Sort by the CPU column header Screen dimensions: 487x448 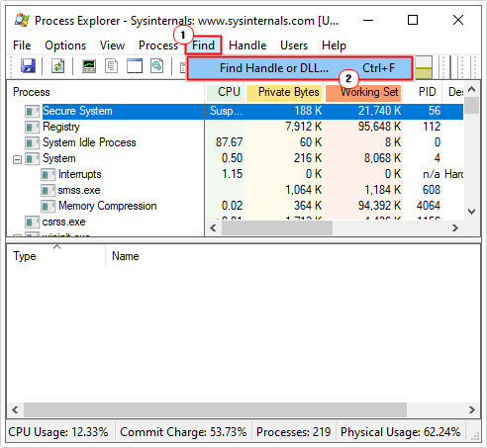(x=225, y=92)
